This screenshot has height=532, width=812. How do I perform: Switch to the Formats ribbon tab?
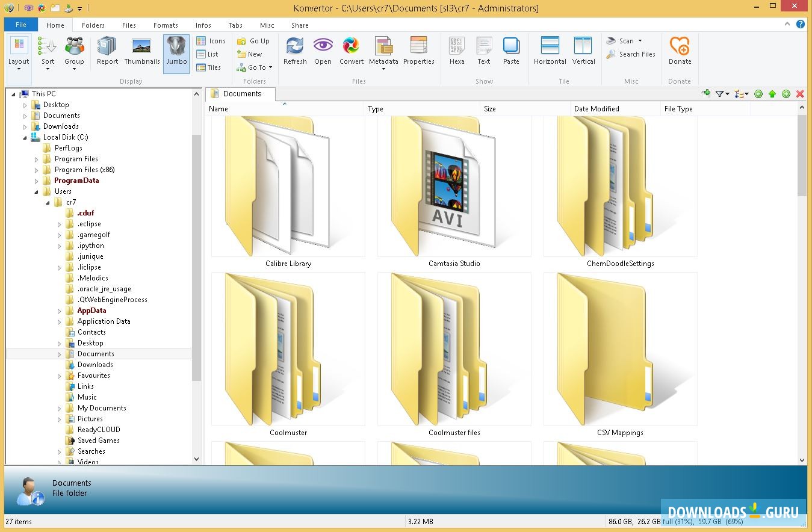coord(166,25)
